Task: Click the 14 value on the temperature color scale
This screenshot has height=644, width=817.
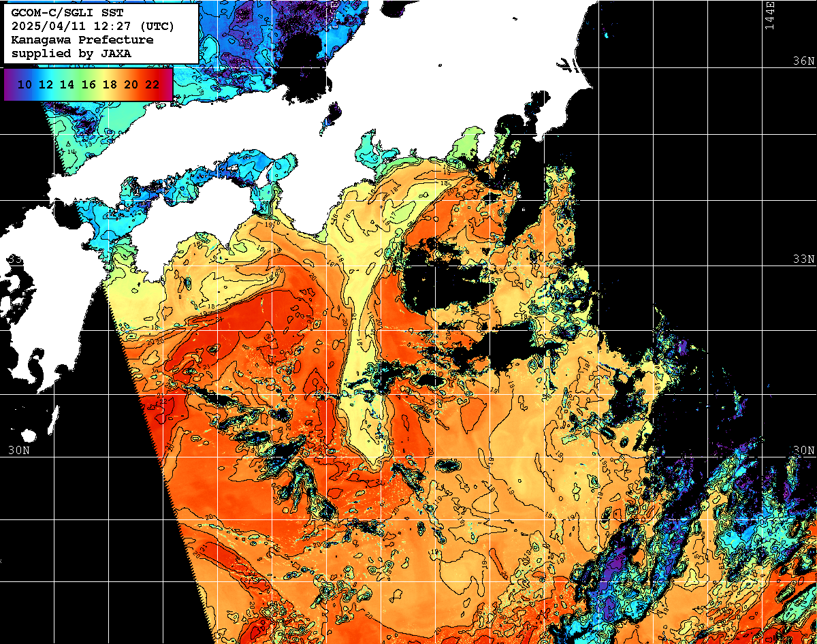Action: pyautogui.click(x=67, y=84)
